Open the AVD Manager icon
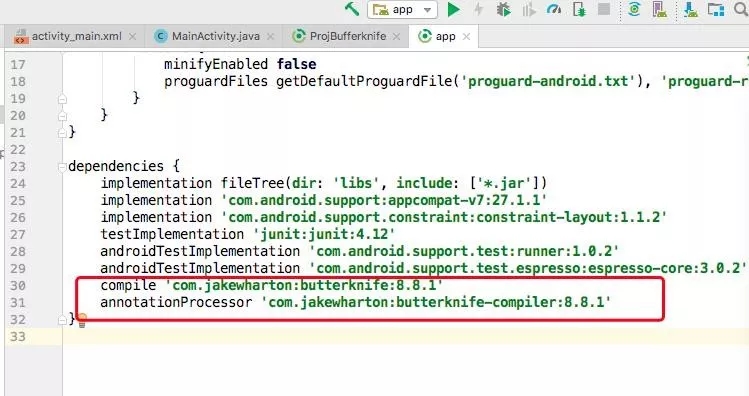This screenshot has width=749, height=396. click(x=660, y=10)
